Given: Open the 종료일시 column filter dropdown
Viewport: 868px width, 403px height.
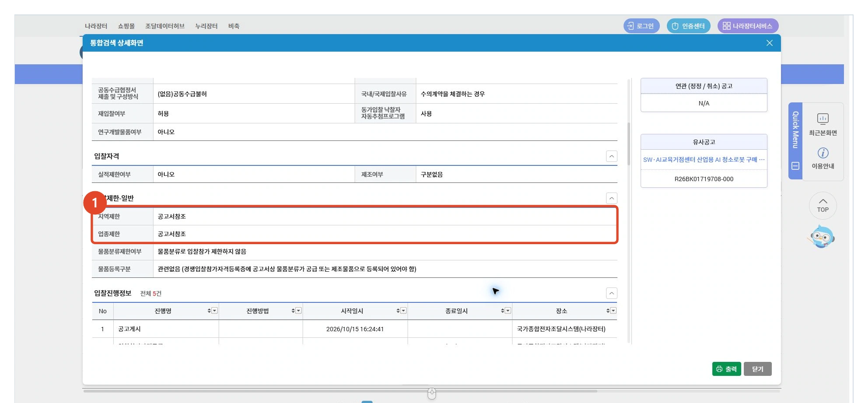Looking at the screenshot, I should (508, 311).
